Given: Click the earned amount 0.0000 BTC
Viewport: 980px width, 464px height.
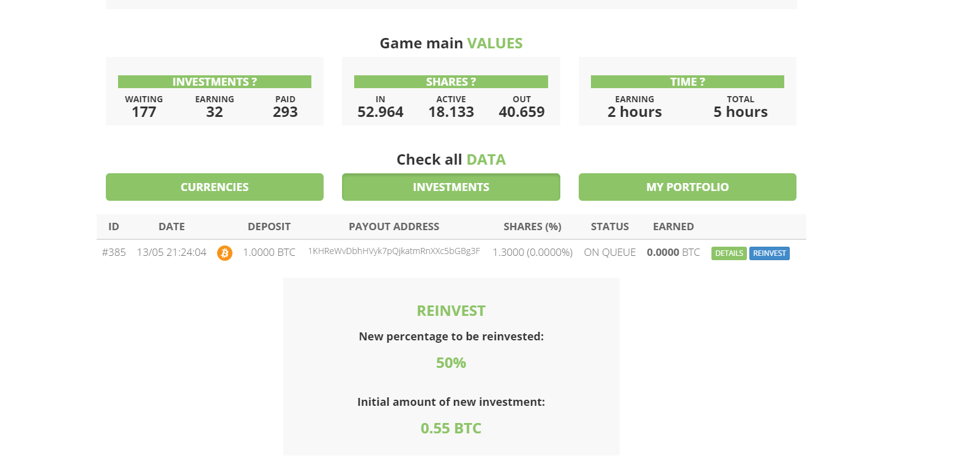Looking at the screenshot, I should coord(674,252).
